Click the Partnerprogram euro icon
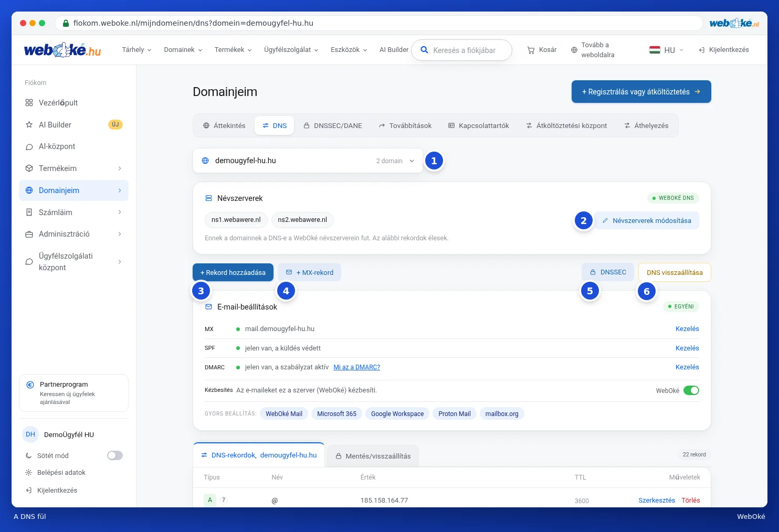Screen dimensions: 779x532 pyautogui.click(x=30, y=385)
